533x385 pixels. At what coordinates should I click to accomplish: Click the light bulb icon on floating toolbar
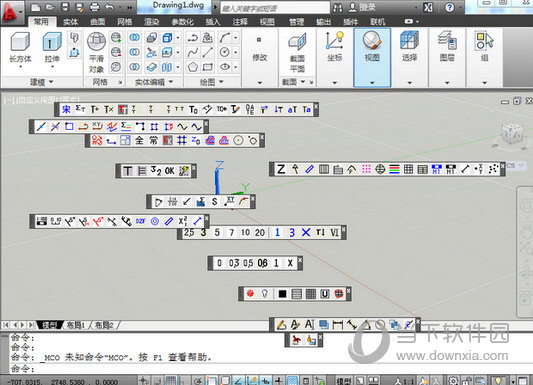pos(265,294)
